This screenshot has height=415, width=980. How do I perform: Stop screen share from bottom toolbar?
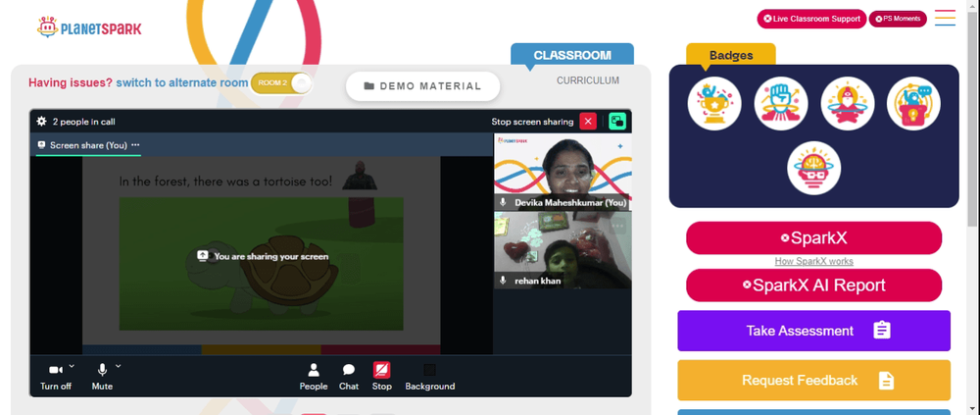pyautogui.click(x=382, y=378)
